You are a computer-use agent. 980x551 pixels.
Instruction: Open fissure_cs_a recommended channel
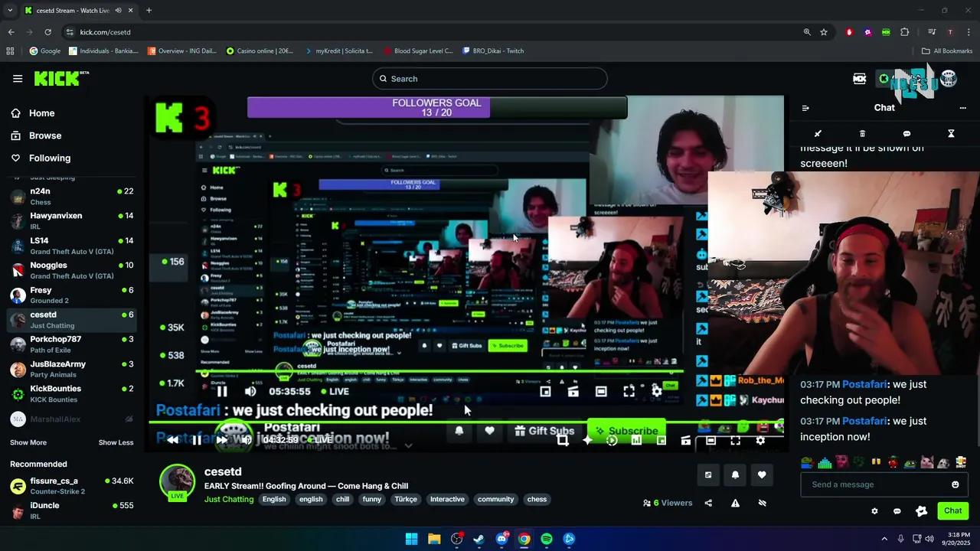click(x=72, y=486)
